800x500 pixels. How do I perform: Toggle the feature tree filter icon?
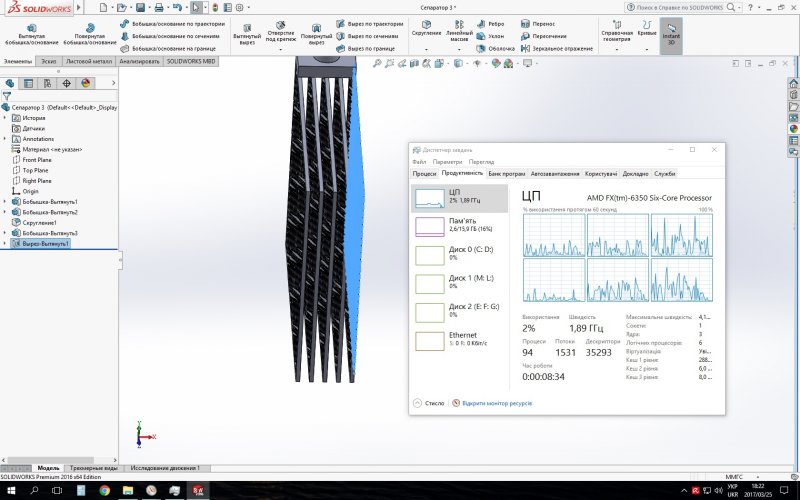coord(7,96)
